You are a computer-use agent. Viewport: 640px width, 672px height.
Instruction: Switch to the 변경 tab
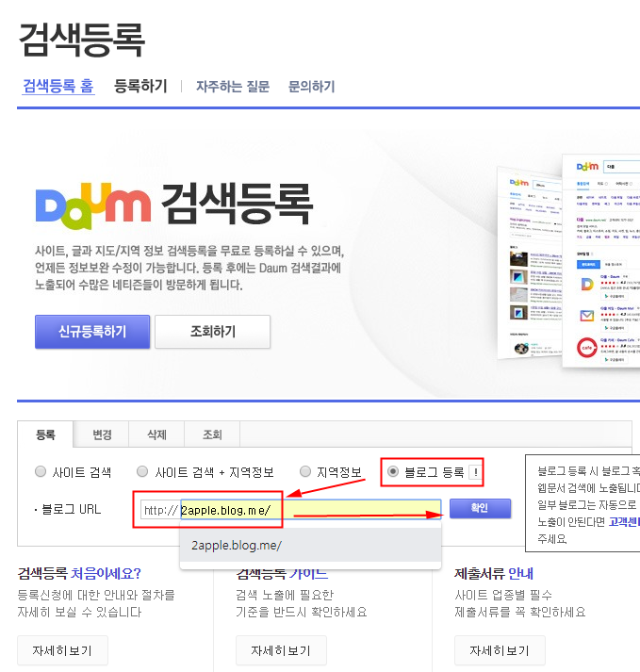tap(102, 434)
